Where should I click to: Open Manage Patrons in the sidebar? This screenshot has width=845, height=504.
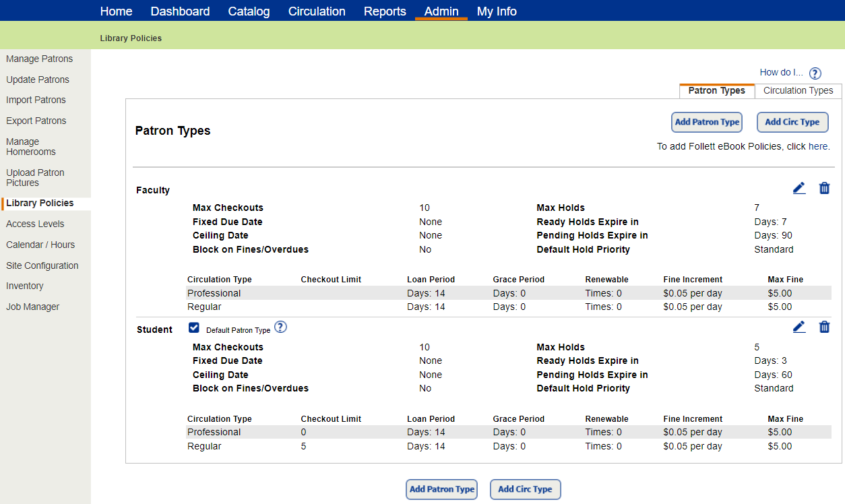click(x=39, y=59)
